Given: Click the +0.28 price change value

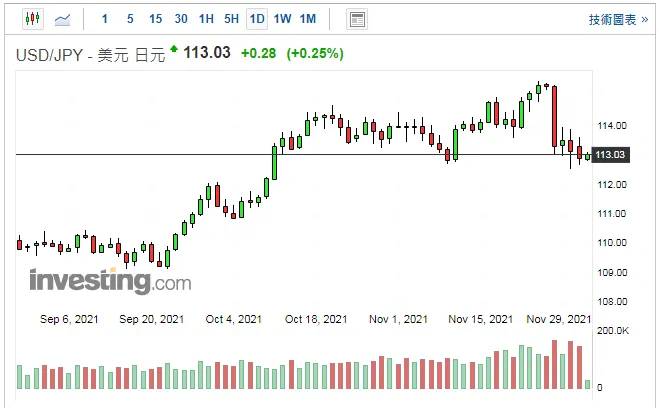Looking at the screenshot, I should coord(258,53).
